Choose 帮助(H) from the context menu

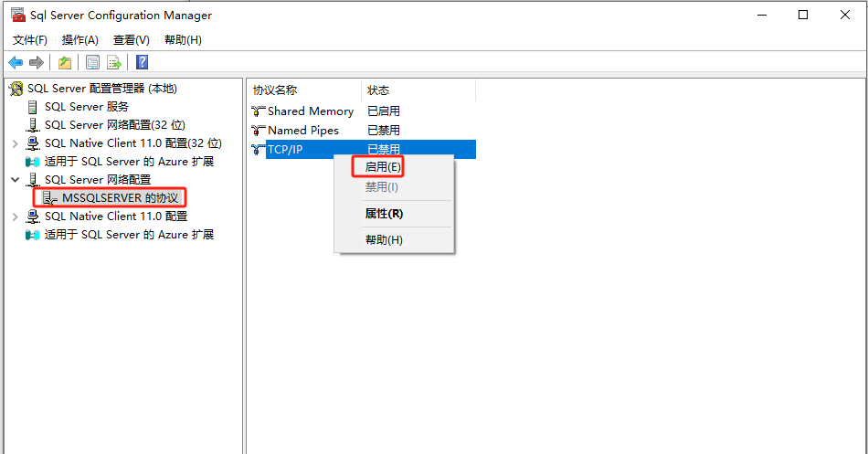(x=384, y=240)
